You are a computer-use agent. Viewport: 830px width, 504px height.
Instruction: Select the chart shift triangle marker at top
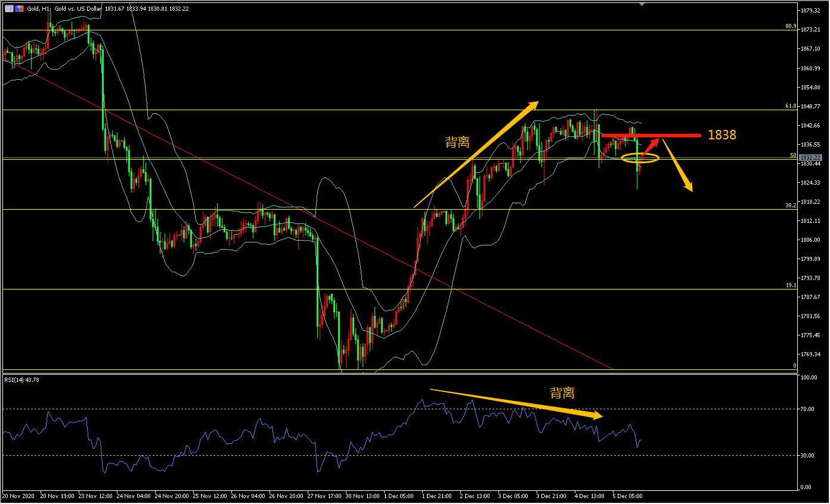tap(642, 4)
